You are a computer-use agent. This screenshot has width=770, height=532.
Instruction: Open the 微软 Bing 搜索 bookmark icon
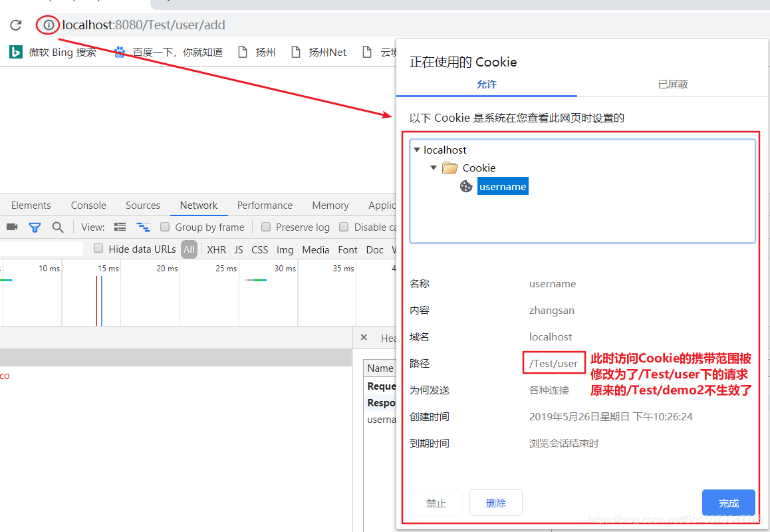[x=15, y=52]
